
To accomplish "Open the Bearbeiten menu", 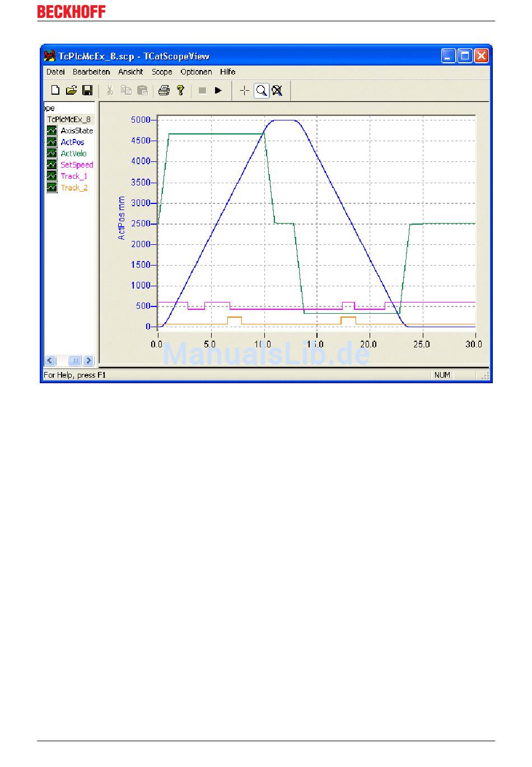I will coord(91,72).
